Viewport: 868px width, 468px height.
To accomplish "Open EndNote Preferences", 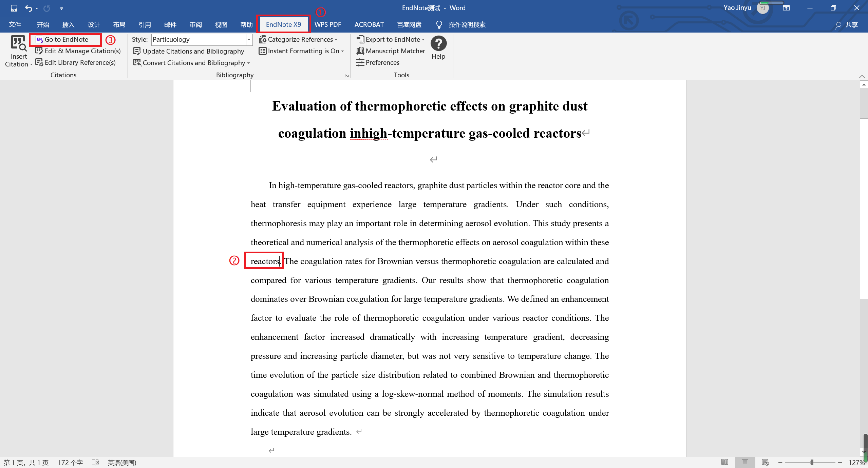I will pos(378,62).
